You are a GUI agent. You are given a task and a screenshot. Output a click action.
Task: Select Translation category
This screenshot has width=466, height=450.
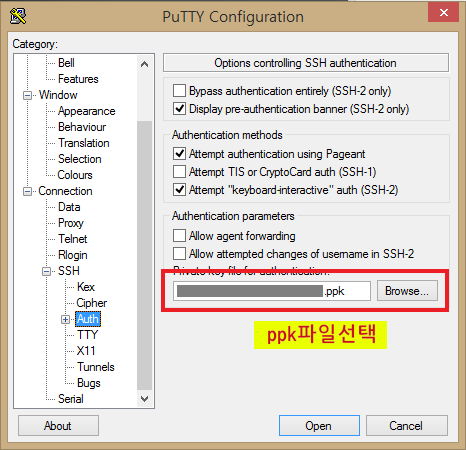coord(84,143)
